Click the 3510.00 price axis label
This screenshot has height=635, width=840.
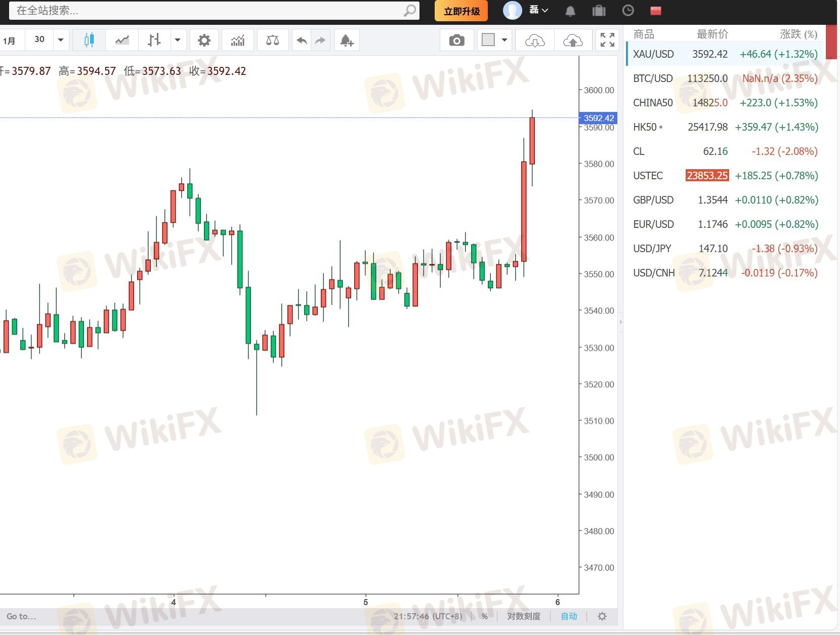[x=599, y=421]
